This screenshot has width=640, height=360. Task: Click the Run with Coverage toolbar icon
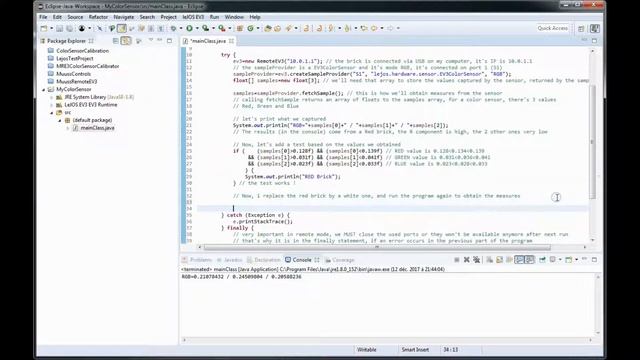205,28
